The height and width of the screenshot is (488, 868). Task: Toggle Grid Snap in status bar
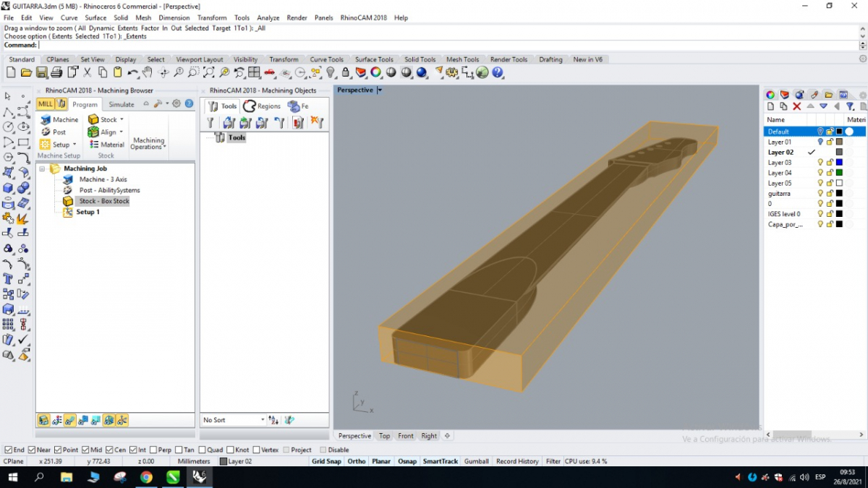pos(326,461)
